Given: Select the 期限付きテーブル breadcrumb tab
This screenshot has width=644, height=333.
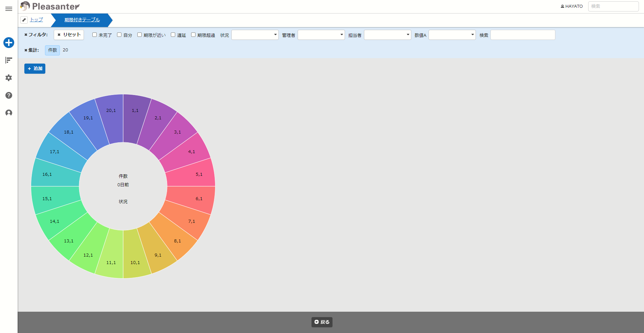Looking at the screenshot, I should (x=82, y=20).
